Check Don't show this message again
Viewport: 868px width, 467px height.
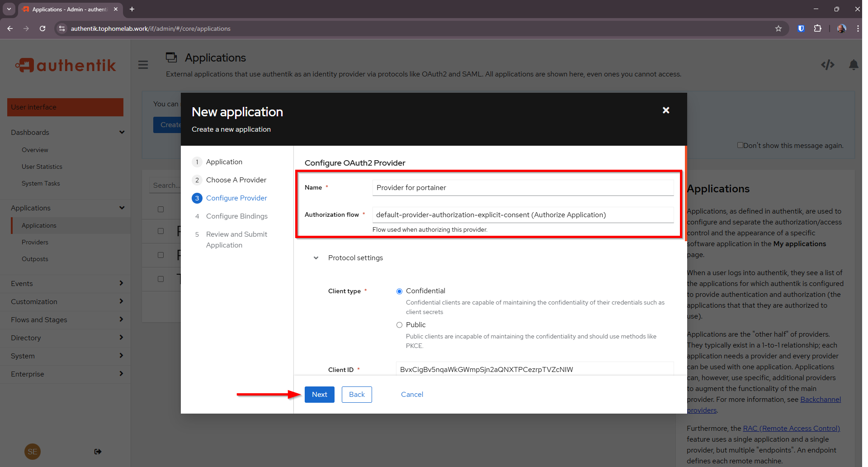pos(740,145)
